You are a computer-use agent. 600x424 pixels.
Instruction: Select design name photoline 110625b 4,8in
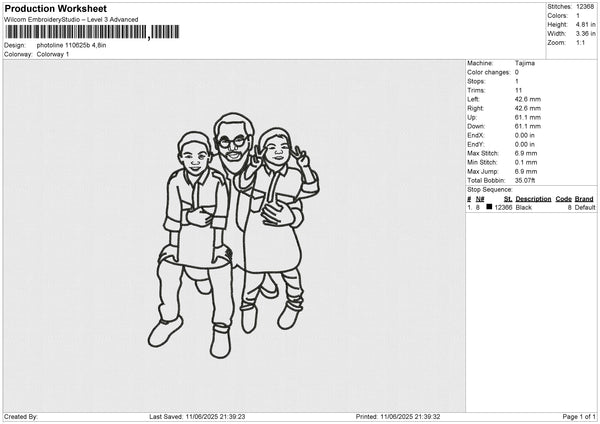71,45
